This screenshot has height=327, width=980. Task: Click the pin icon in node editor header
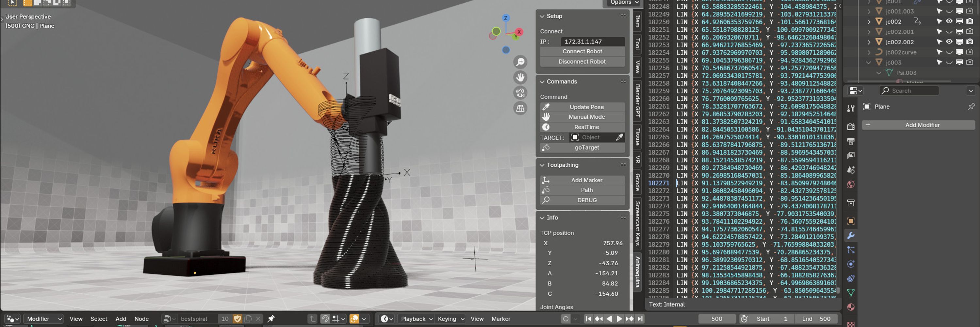pos(271,318)
